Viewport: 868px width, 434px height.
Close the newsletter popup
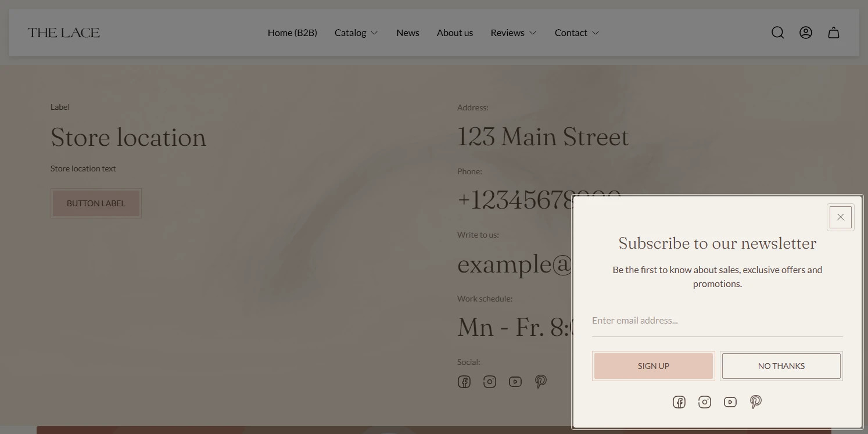click(841, 217)
